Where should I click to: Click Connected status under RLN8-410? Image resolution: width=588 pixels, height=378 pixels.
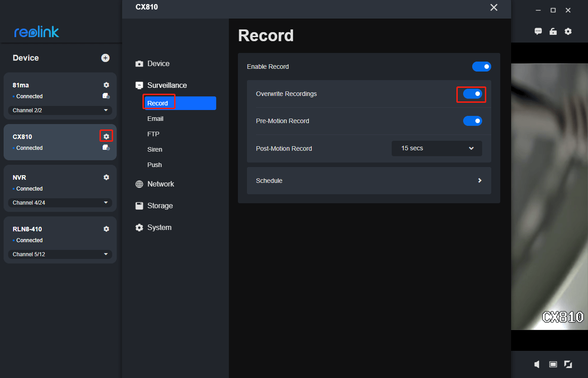click(x=29, y=240)
